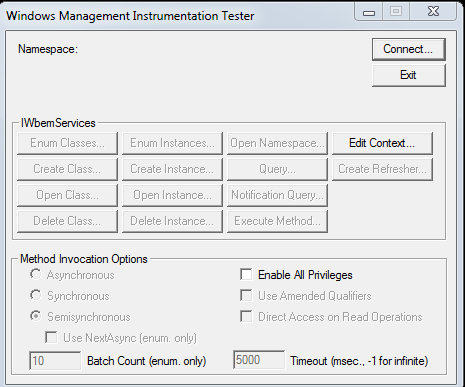The height and width of the screenshot is (387, 465).
Task: Minimize the WMI Tester window
Action: [x=369, y=13]
